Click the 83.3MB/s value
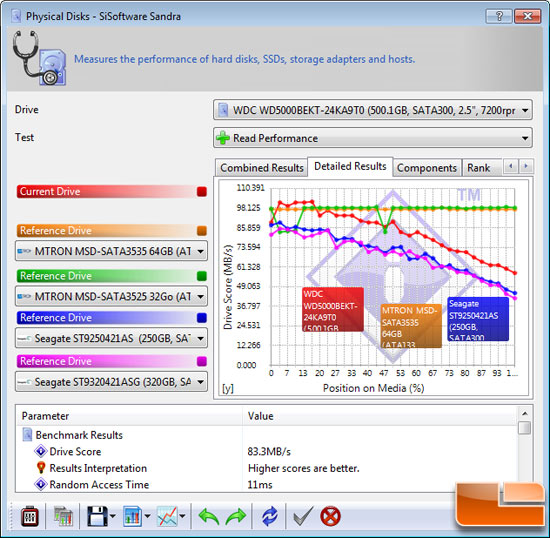This screenshot has width=550, height=538. pos(269,451)
